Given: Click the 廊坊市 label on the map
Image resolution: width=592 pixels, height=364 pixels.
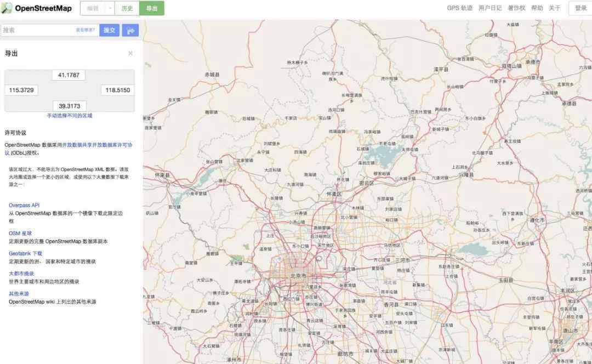Looking at the screenshot, I should click(345, 354).
